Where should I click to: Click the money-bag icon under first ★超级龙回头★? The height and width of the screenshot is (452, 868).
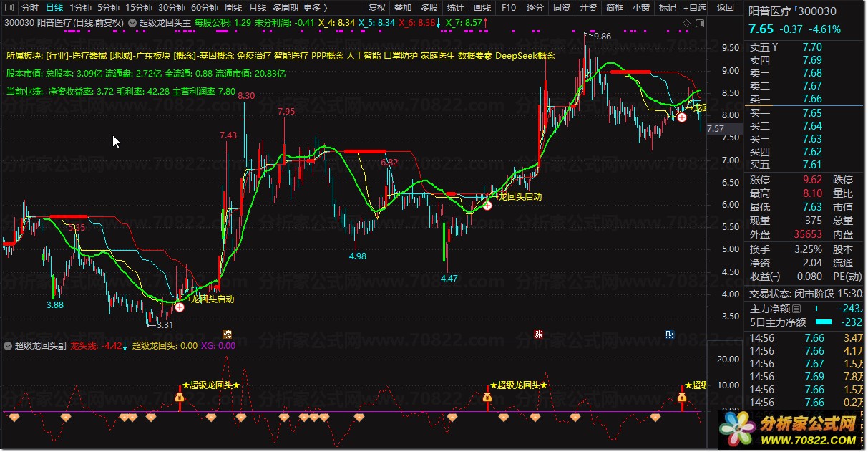coord(180,396)
